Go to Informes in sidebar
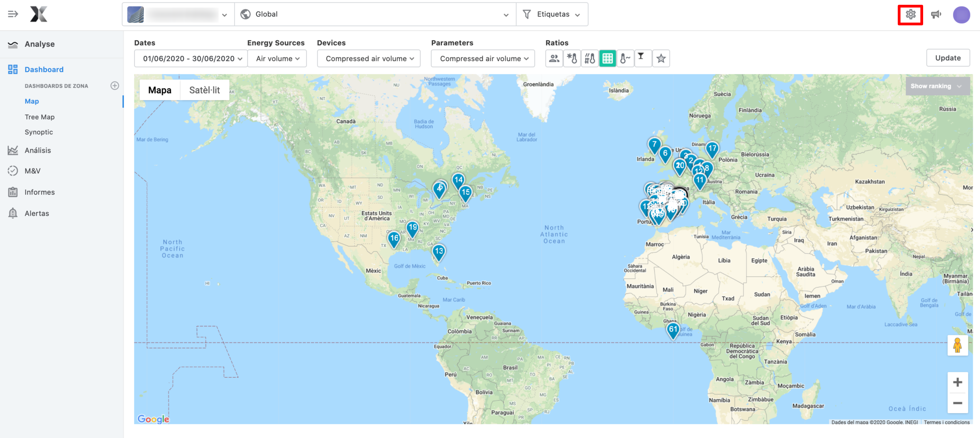 pyautogui.click(x=39, y=192)
